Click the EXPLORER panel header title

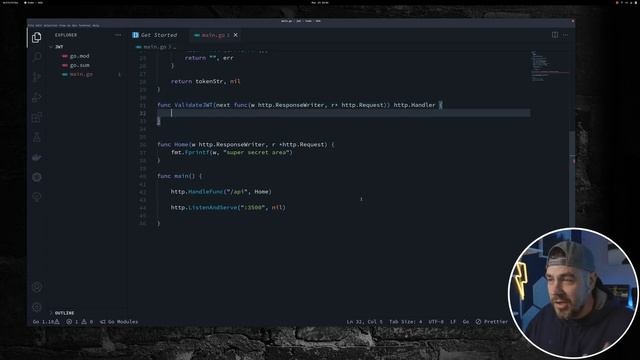tap(66, 35)
